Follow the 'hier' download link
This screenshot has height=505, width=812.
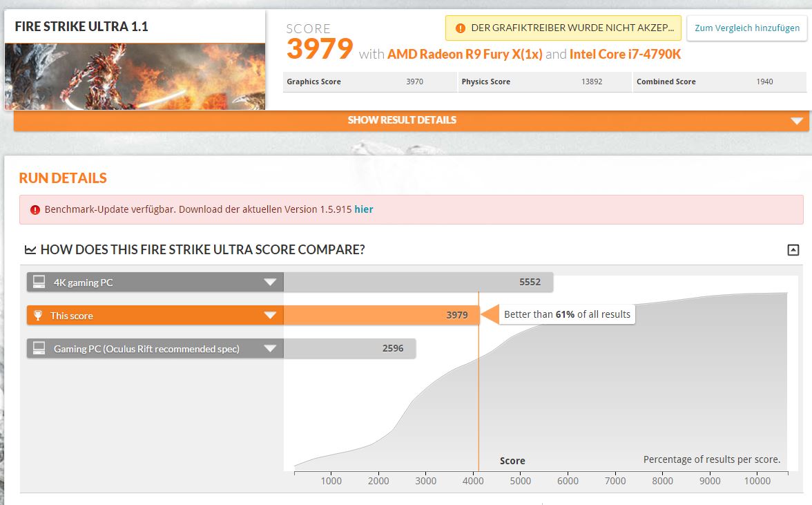363,209
